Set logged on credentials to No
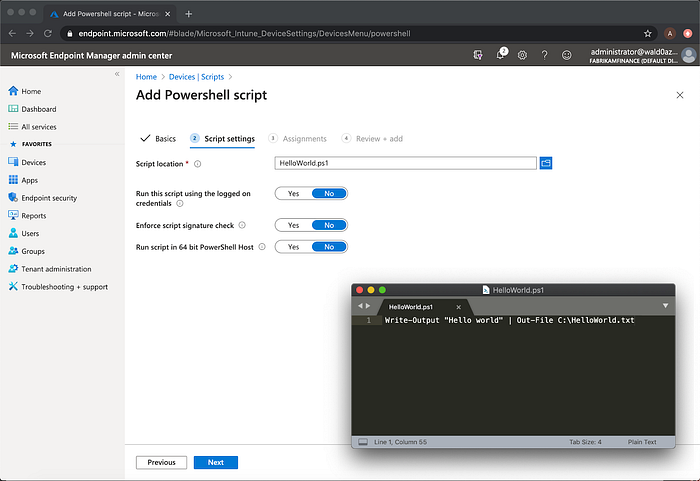 pos(329,193)
